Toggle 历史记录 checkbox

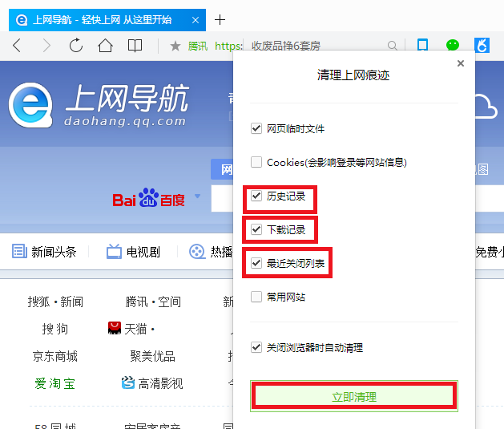pos(256,196)
